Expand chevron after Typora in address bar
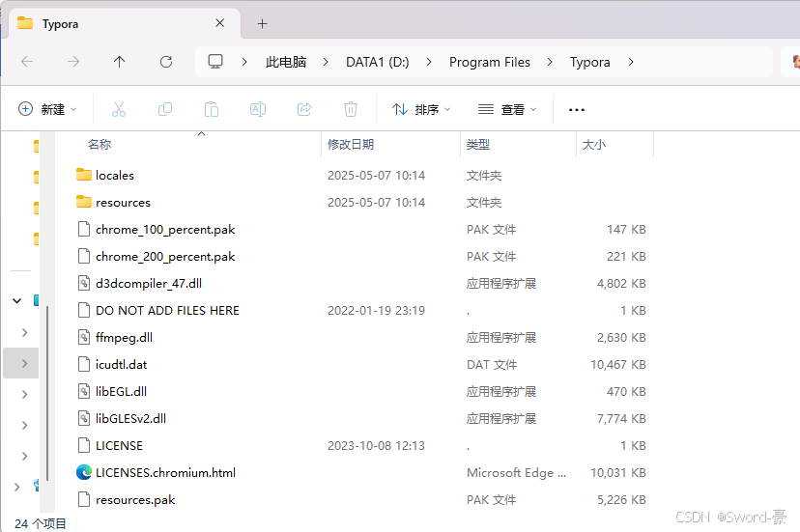This screenshot has height=532, width=800. coord(631,62)
